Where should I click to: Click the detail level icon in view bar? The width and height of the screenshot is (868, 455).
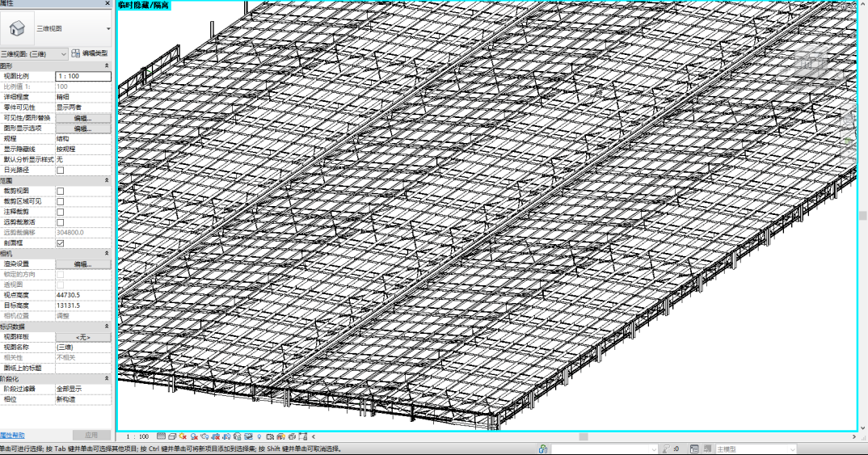161,436
